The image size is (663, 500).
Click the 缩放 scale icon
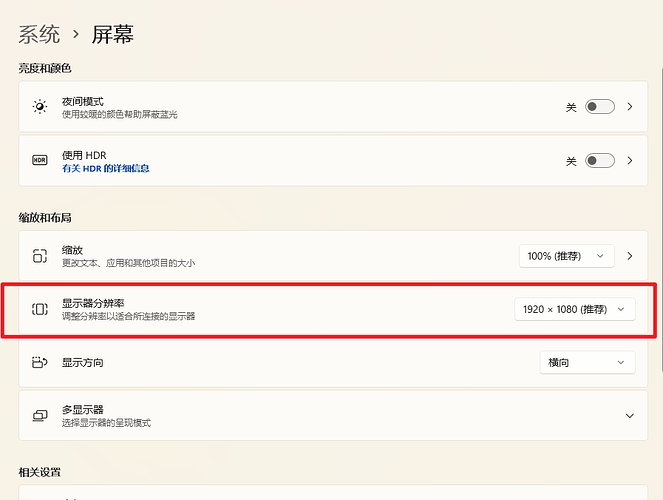[x=39, y=256]
